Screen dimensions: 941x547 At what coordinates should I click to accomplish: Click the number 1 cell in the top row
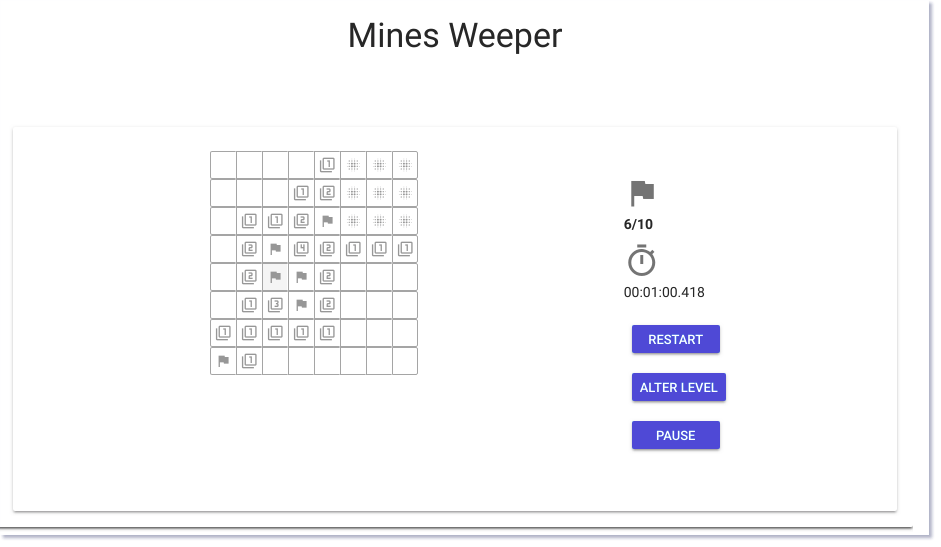point(327,165)
